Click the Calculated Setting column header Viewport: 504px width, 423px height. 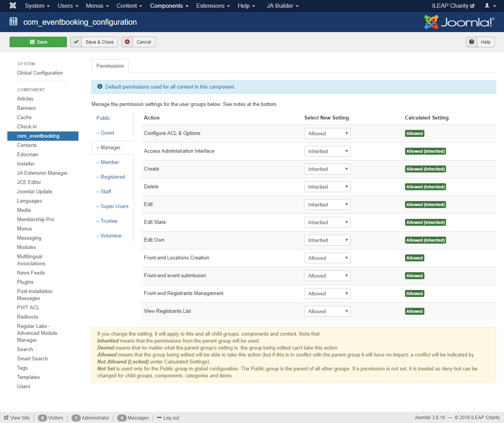427,118
